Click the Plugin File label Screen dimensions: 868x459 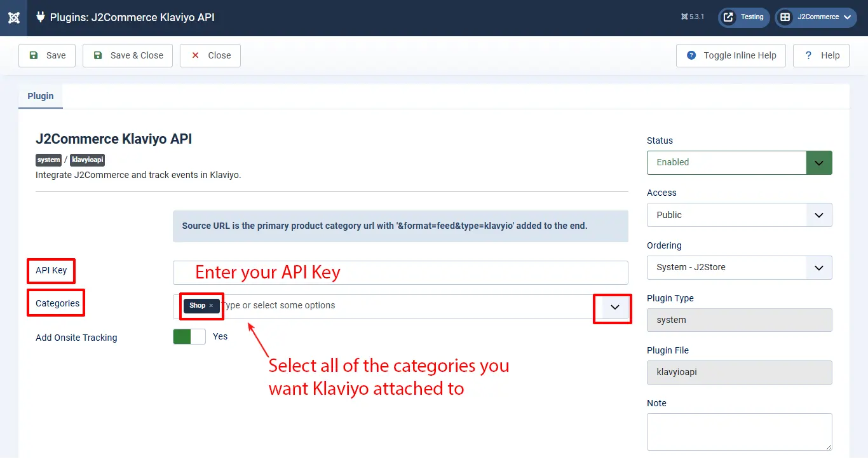click(668, 350)
